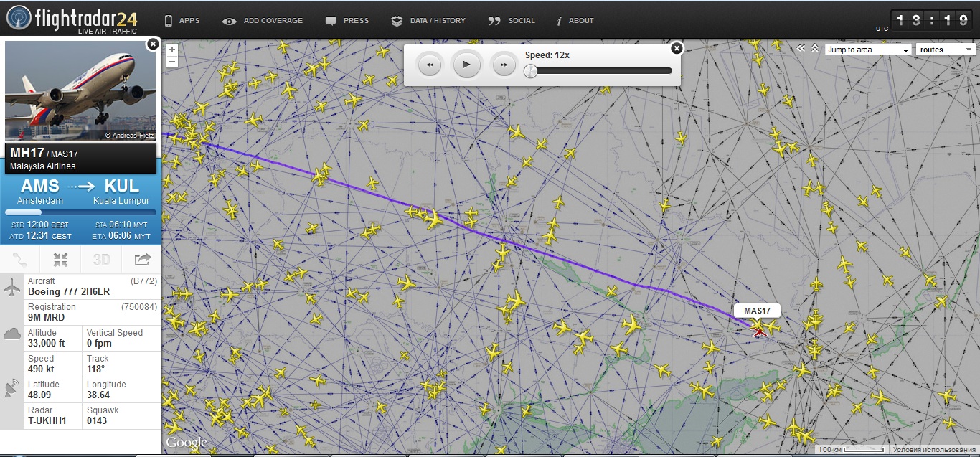
Task: Click the rewind playback button
Action: (x=429, y=65)
